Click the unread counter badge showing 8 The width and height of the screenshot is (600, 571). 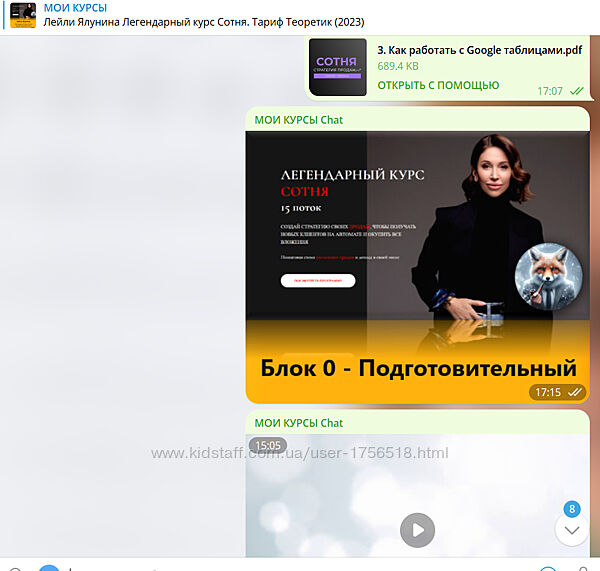click(572, 508)
